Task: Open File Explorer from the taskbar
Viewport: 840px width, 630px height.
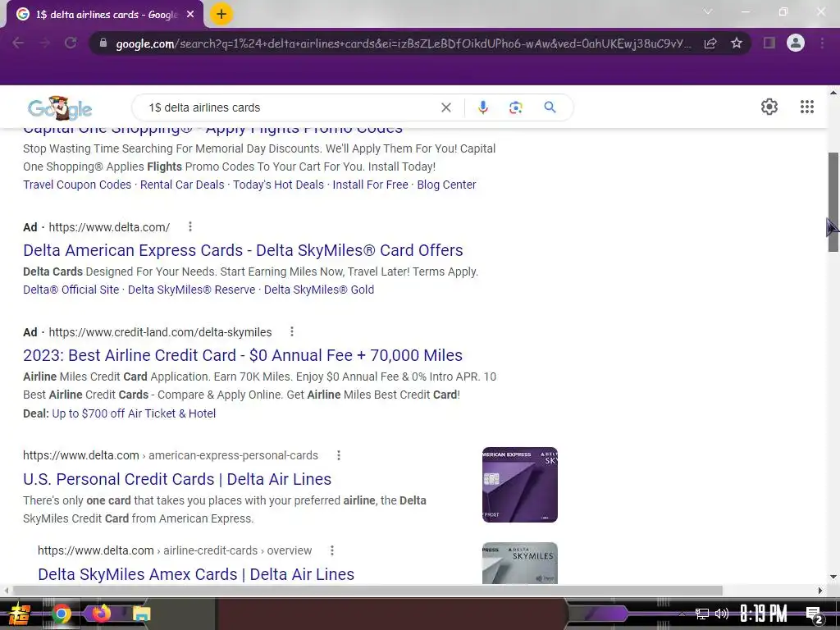Action: [141, 614]
